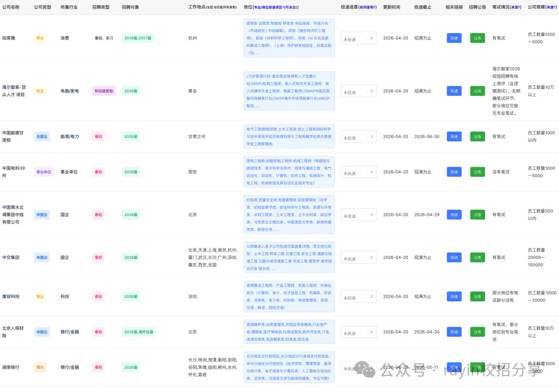Click 投递 button for 康冠科技
This screenshot has height=392, width=559.
coord(454,296)
